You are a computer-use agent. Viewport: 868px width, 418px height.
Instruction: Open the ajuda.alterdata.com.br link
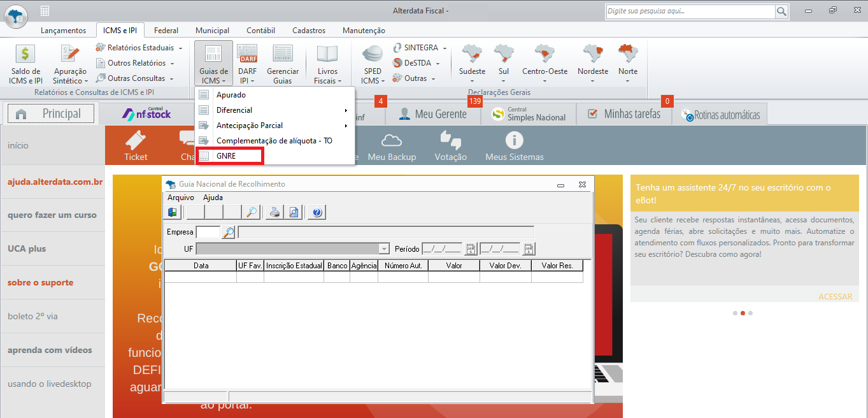click(x=55, y=182)
